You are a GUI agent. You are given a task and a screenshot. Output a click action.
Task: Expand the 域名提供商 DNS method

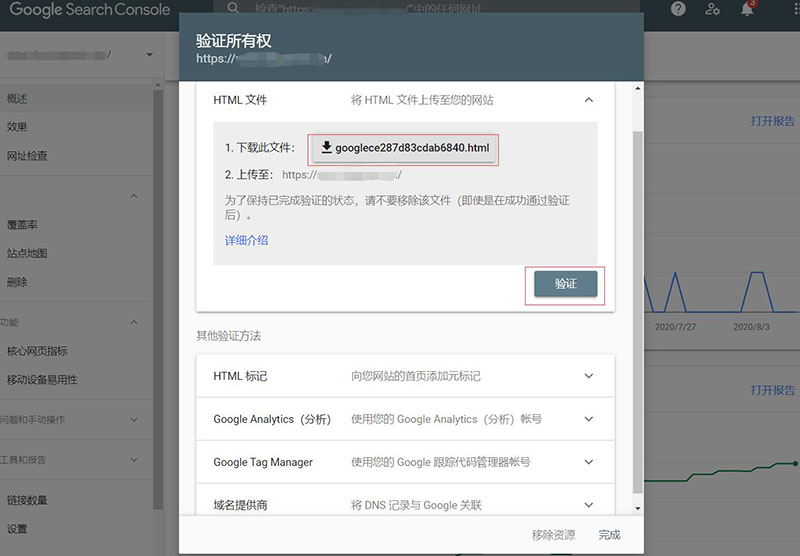pos(405,504)
